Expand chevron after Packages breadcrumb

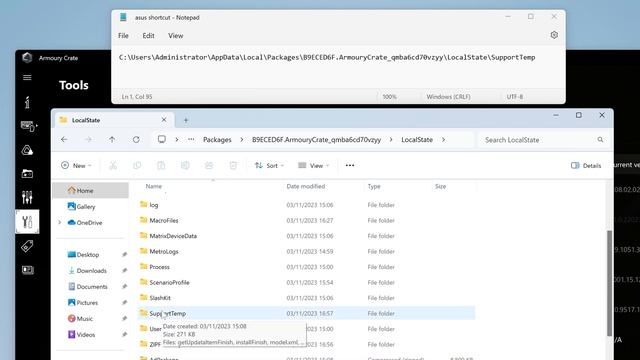[x=242, y=140]
